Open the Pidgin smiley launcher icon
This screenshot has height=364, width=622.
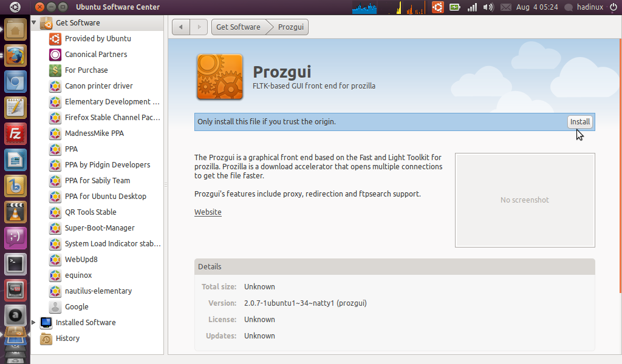[15, 238]
